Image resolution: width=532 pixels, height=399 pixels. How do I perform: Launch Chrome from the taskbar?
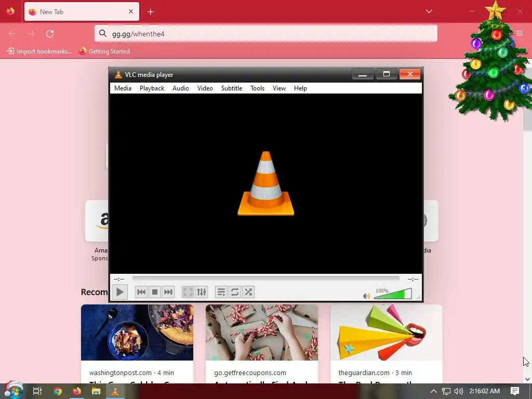(58, 392)
